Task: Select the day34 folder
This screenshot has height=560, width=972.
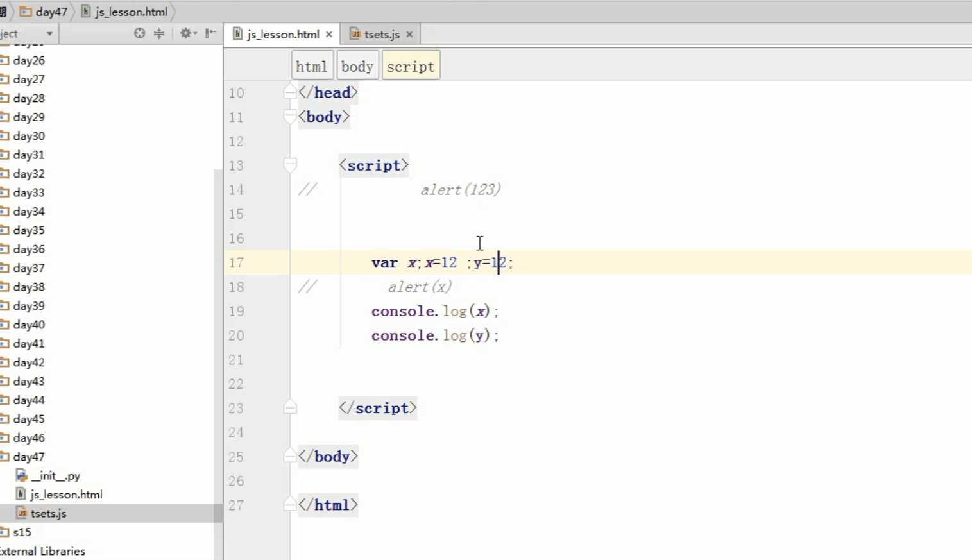Action: 28,211
